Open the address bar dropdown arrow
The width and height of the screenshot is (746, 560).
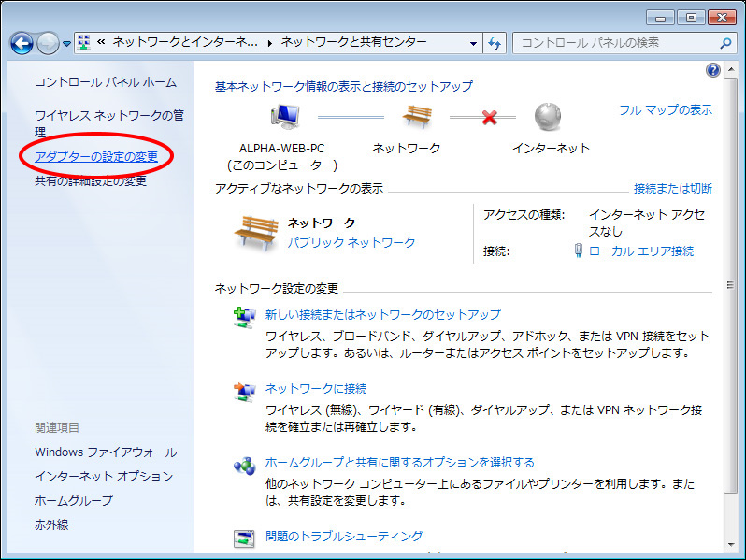(472, 43)
